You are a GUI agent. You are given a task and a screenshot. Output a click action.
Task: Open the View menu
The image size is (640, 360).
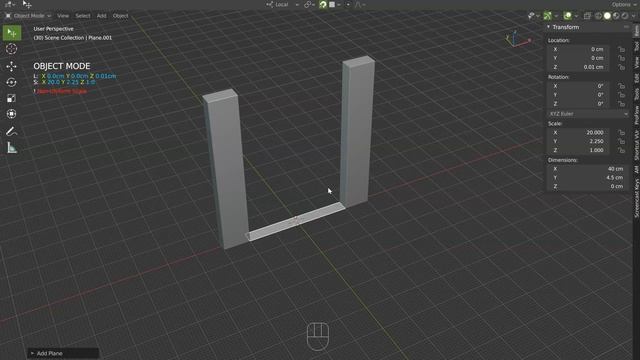click(x=63, y=16)
